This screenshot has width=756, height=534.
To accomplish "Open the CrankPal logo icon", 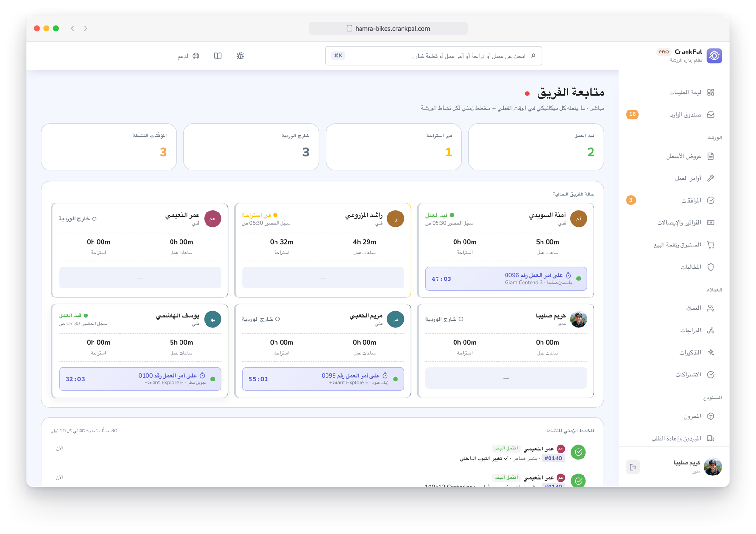I will [714, 56].
